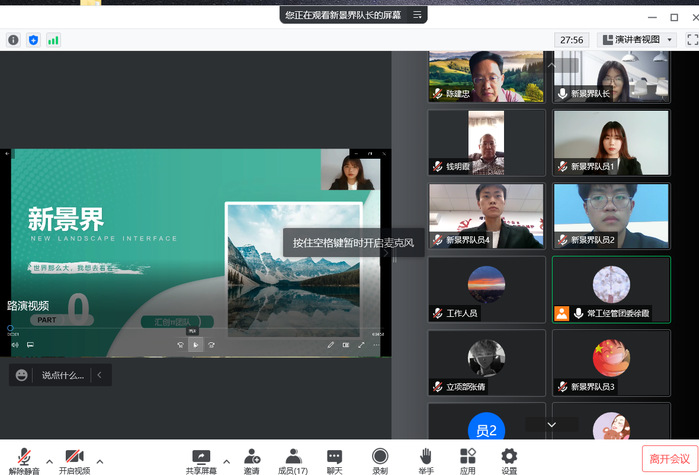Turn on the camera with 开启视频
The image size is (699, 475).
pyautogui.click(x=74, y=456)
